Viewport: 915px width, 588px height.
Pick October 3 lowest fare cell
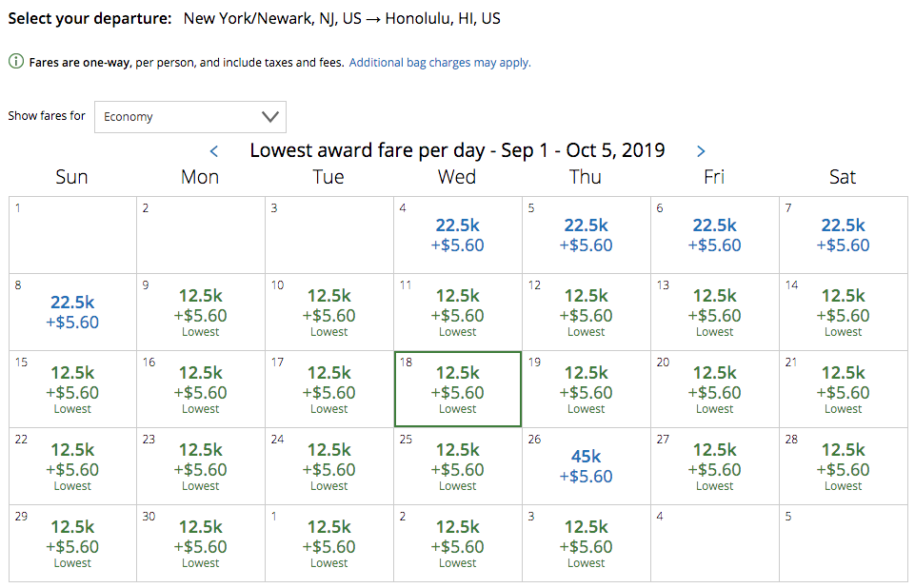[586, 543]
